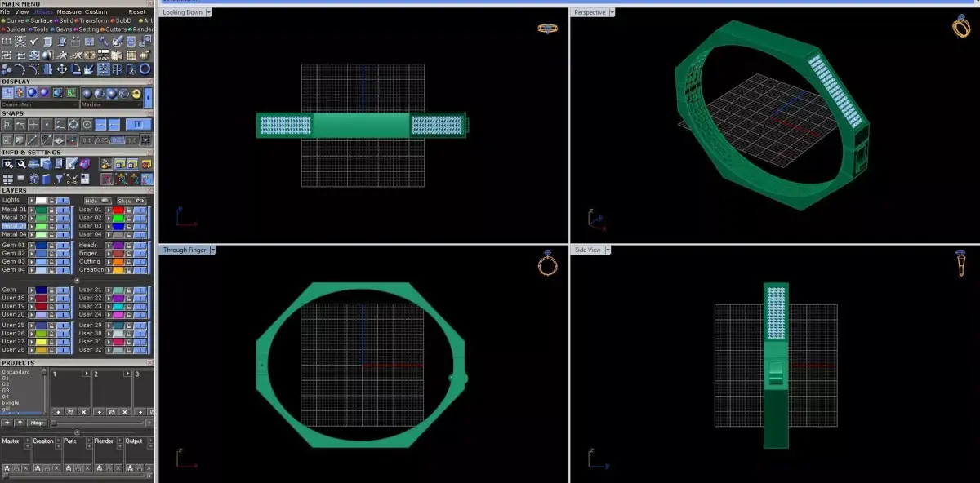Screen dimensions: 980x483
Task: Set snap spacing to 0.25
Action: [104, 140]
